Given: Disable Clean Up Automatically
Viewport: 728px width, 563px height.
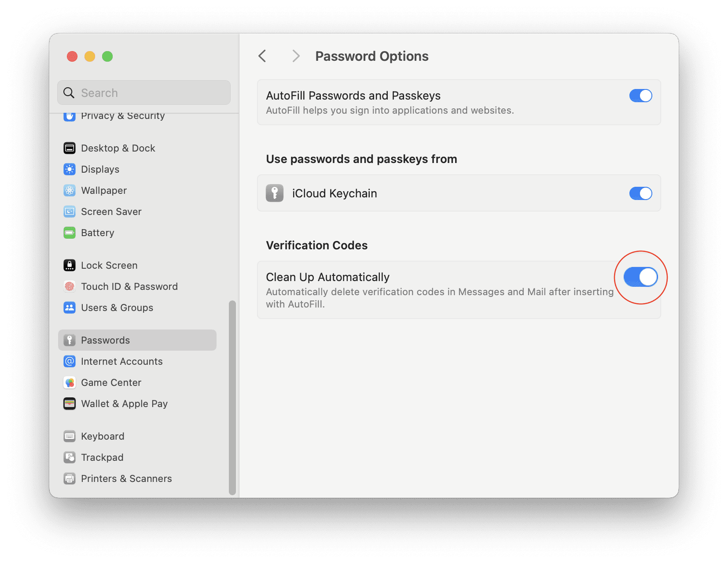Looking at the screenshot, I should (641, 277).
